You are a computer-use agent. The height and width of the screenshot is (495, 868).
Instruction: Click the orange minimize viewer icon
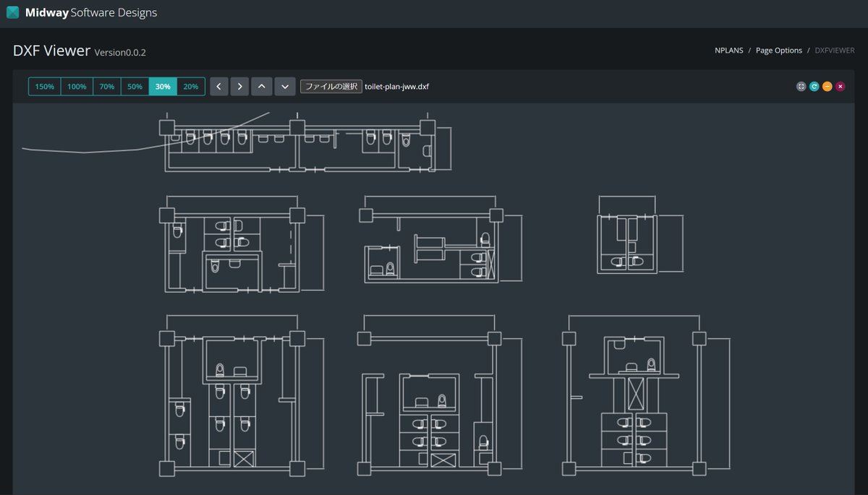point(827,86)
